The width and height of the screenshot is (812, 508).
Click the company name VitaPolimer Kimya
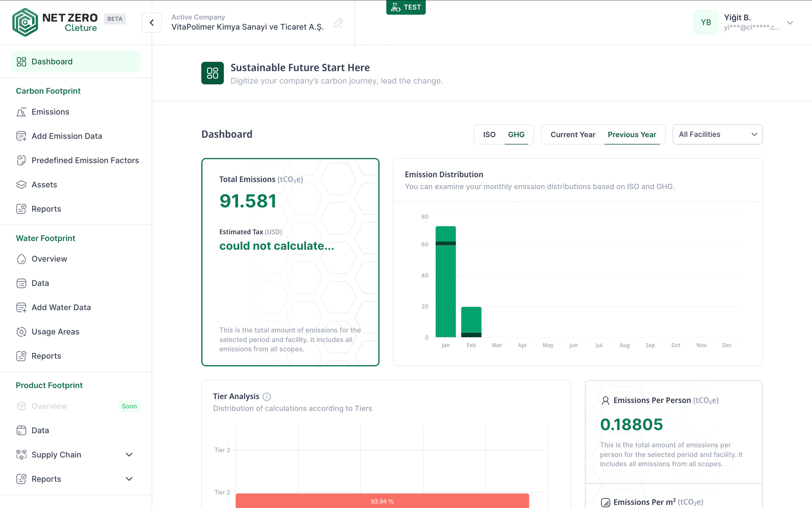pos(248,27)
